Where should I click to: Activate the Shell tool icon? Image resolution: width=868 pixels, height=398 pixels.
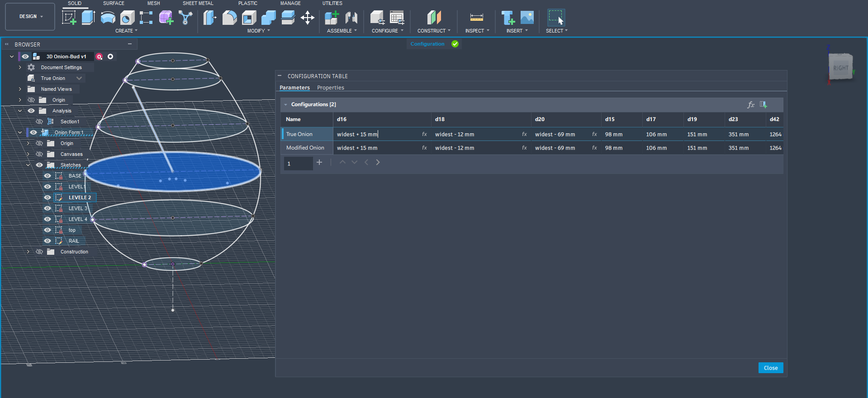tap(249, 18)
